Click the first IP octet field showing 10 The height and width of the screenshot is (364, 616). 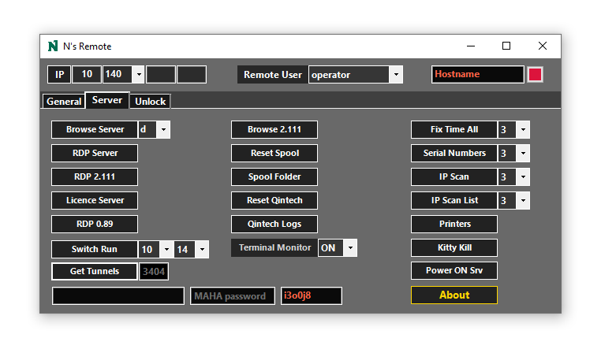point(87,75)
